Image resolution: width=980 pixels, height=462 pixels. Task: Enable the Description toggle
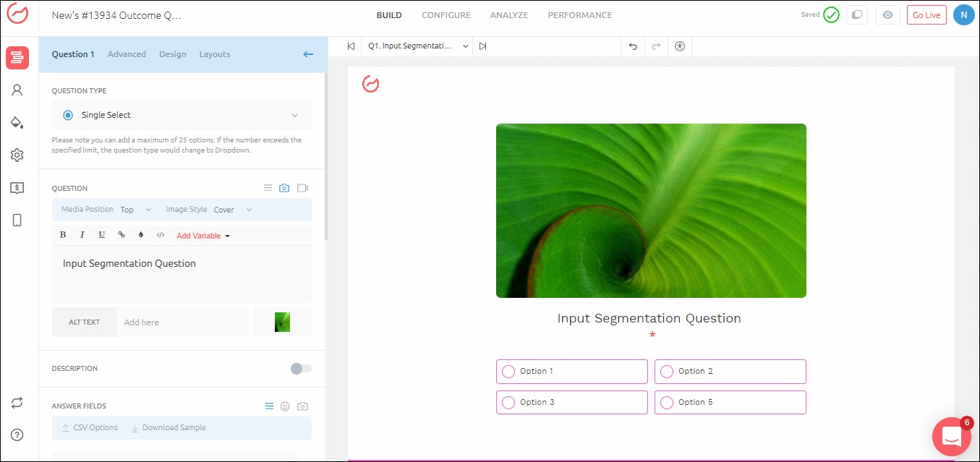(x=299, y=368)
